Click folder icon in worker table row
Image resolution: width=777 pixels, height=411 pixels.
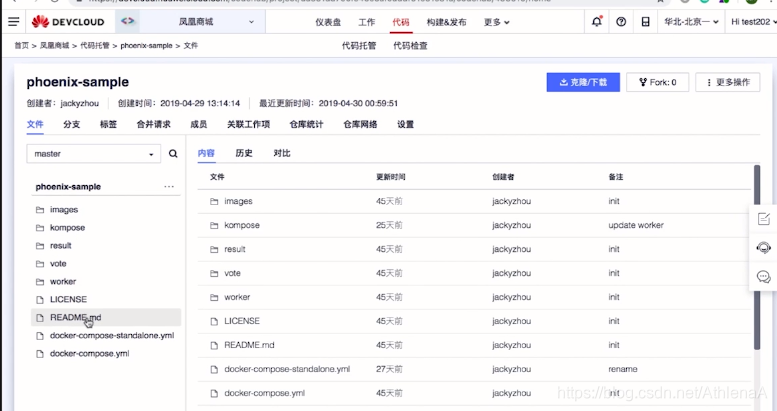click(214, 297)
